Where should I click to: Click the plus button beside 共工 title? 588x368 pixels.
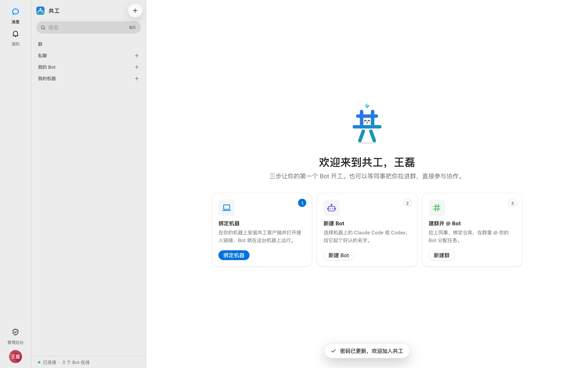point(135,11)
